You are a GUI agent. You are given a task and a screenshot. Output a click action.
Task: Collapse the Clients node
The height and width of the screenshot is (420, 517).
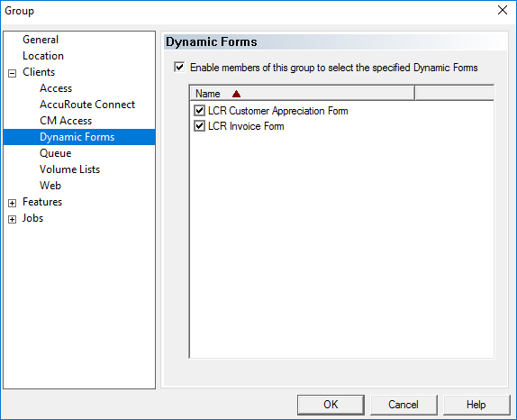coord(13,73)
